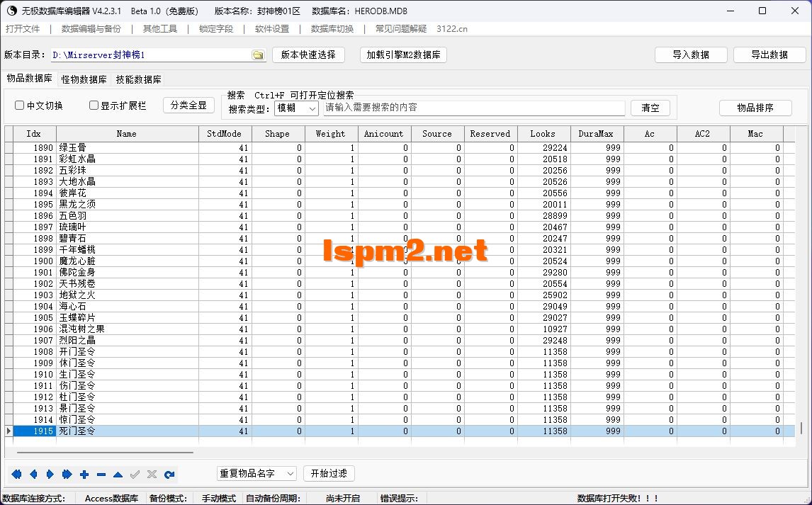This screenshot has width=812, height=505.
Task: Jump to the first record with the navigator
Action: [16, 474]
